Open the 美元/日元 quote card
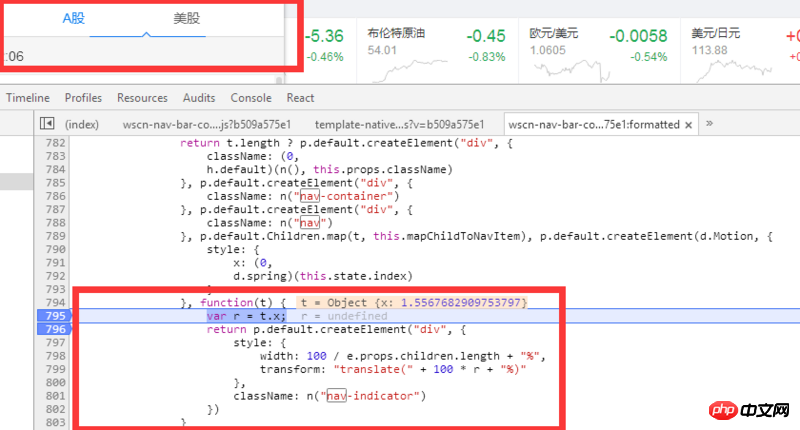 point(740,51)
